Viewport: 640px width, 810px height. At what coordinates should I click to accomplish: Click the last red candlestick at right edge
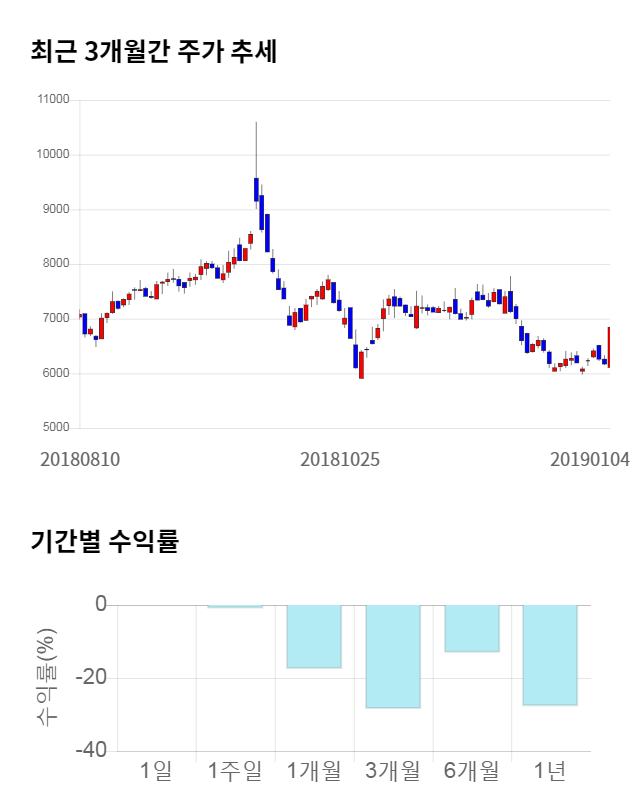pos(608,347)
